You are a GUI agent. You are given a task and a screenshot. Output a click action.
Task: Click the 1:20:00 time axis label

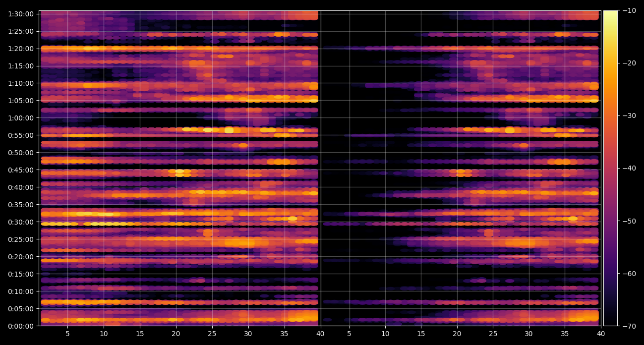(21, 49)
